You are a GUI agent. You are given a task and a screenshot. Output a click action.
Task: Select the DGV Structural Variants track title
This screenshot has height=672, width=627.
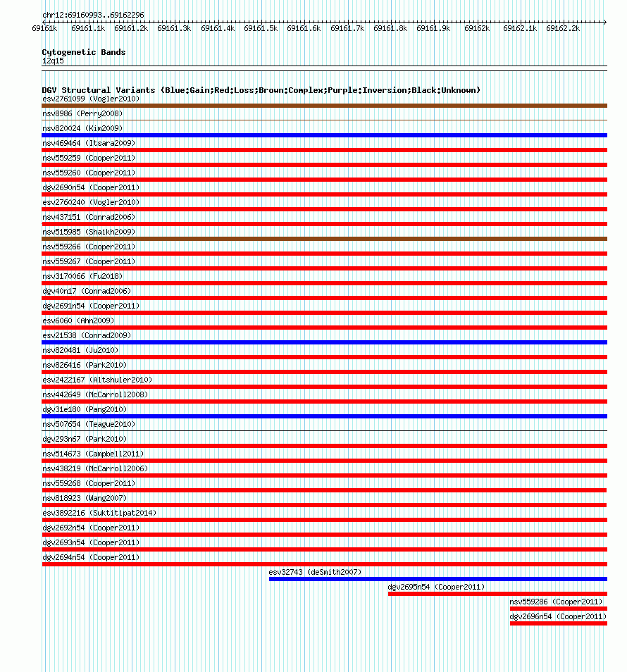(x=261, y=90)
